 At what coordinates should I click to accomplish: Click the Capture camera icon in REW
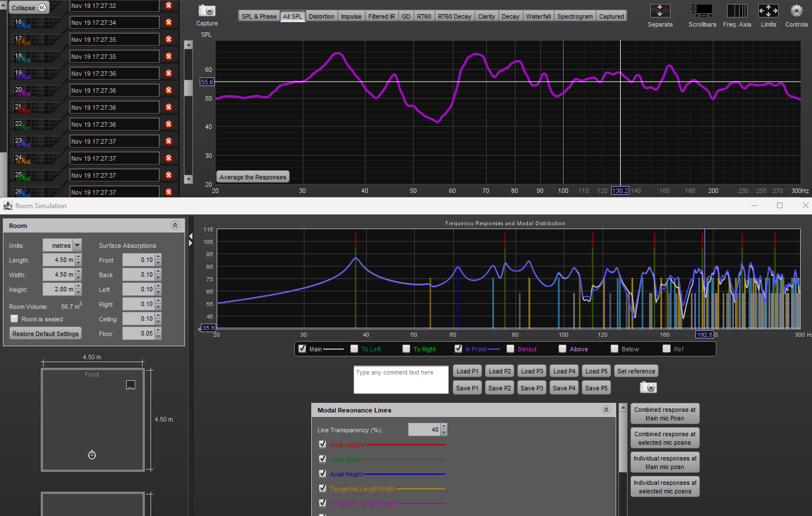tap(207, 11)
